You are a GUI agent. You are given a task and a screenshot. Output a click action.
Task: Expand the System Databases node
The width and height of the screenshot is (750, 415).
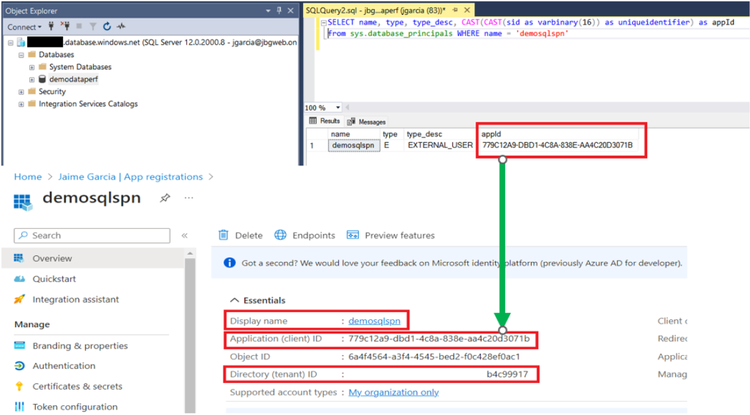pyautogui.click(x=32, y=67)
